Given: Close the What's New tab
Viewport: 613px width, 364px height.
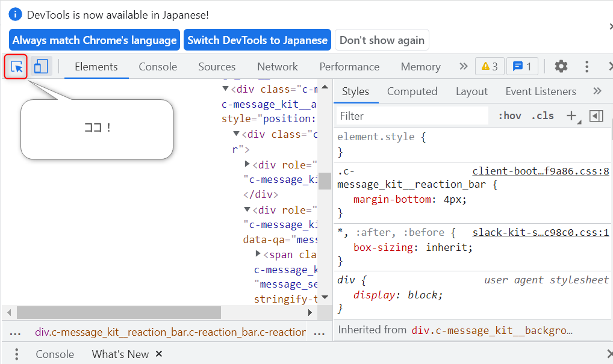Looking at the screenshot, I should pyautogui.click(x=159, y=354).
